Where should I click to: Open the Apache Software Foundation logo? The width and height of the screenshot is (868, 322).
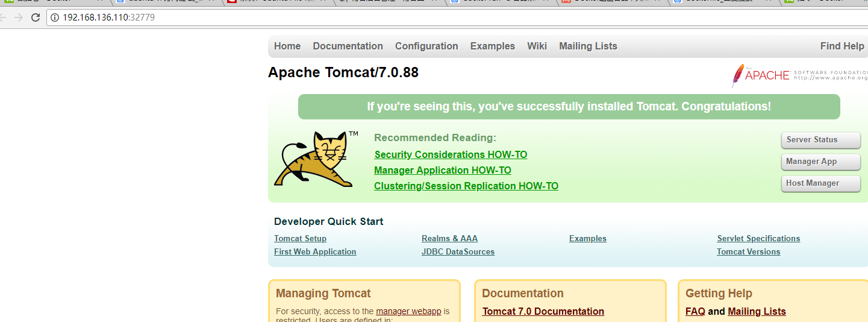tap(799, 75)
